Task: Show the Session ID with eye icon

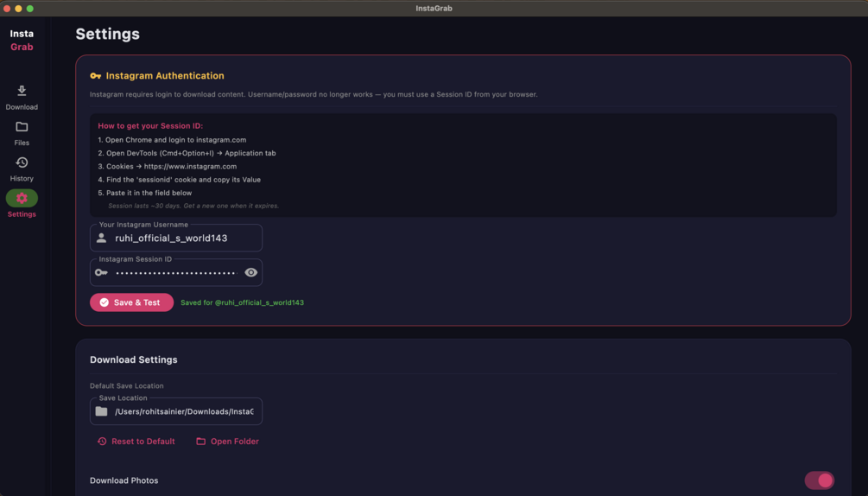Action: click(250, 272)
